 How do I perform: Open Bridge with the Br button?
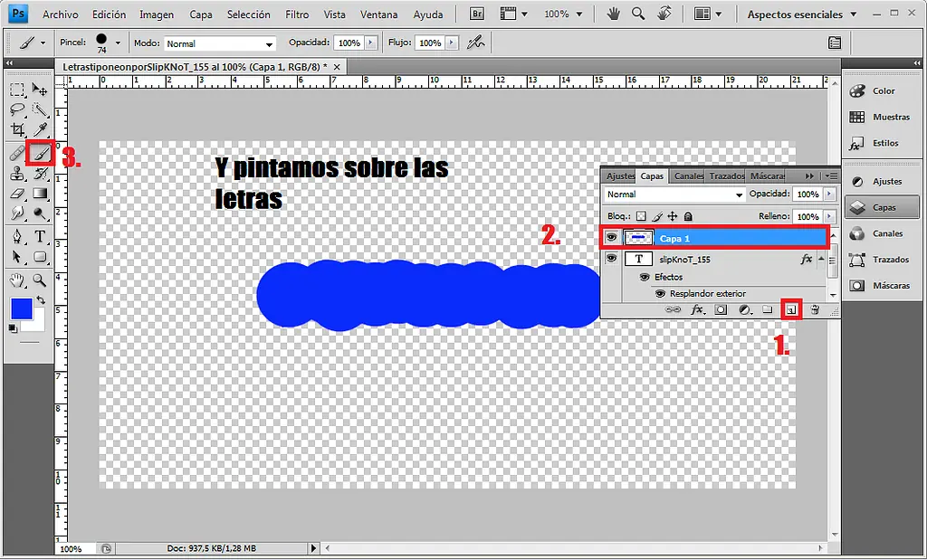(x=475, y=14)
